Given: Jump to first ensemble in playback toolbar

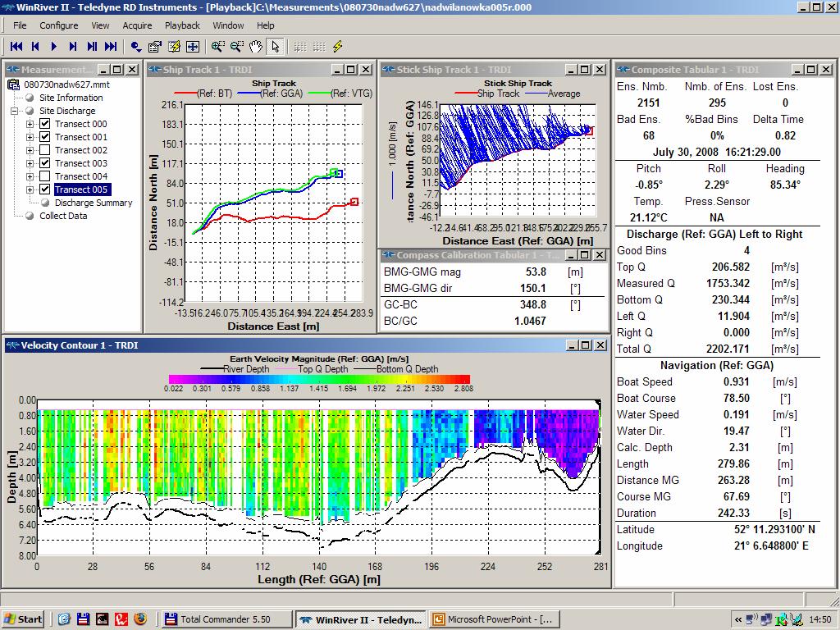Looking at the screenshot, I should point(16,47).
